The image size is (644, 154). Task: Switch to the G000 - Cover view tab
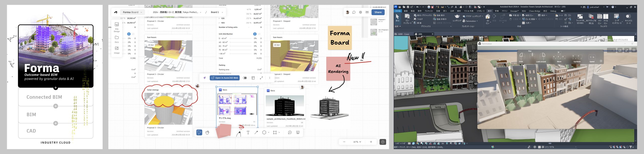[403, 34]
